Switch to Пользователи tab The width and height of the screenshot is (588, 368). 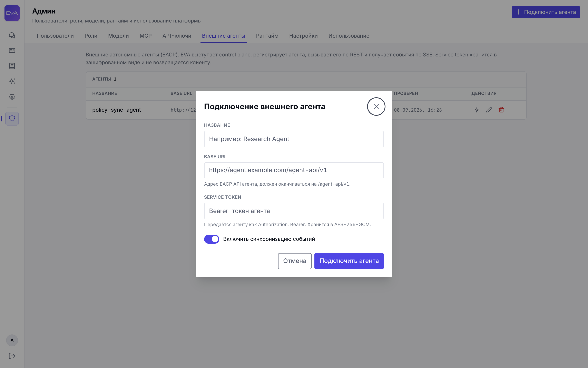(55, 36)
